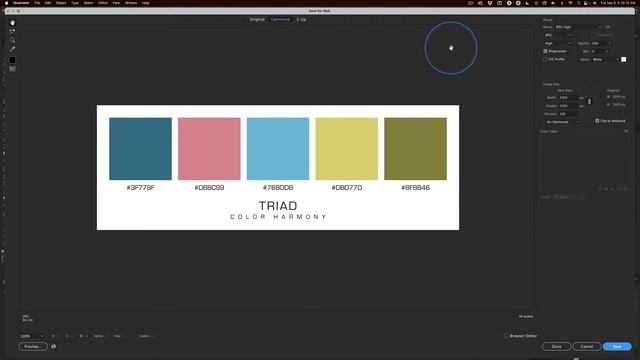Click the date and time in menu bar
The height and width of the screenshot is (360, 640).
pyautogui.click(x=618, y=3)
